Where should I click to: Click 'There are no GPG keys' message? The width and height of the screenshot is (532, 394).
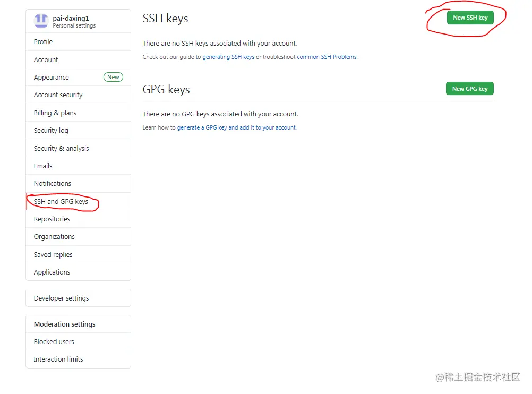220,114
